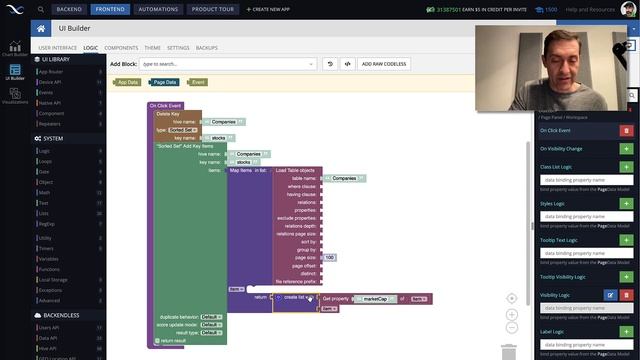Delete the Visibility Logic handler

[x=627, y=295]
